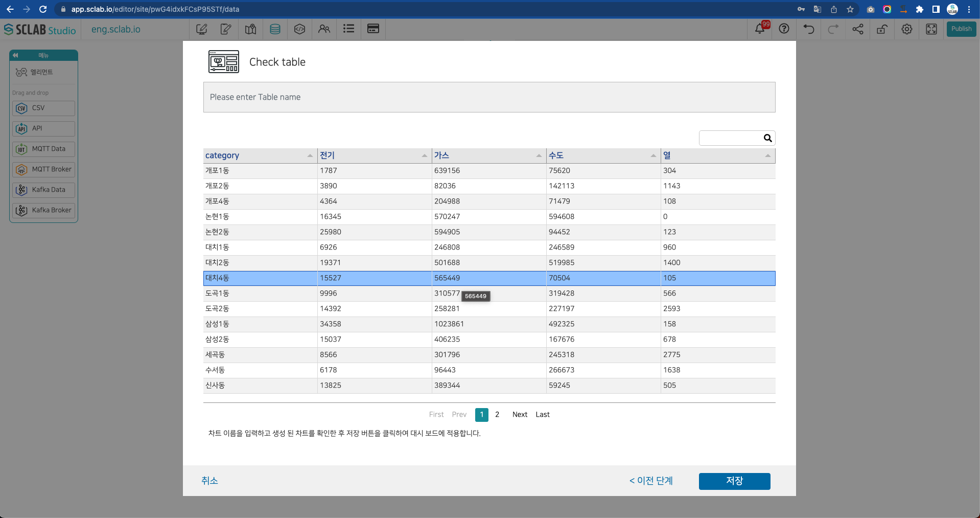The image size is (980, 518).
Task: Click the First pagination link
Action: coord(436,415)
